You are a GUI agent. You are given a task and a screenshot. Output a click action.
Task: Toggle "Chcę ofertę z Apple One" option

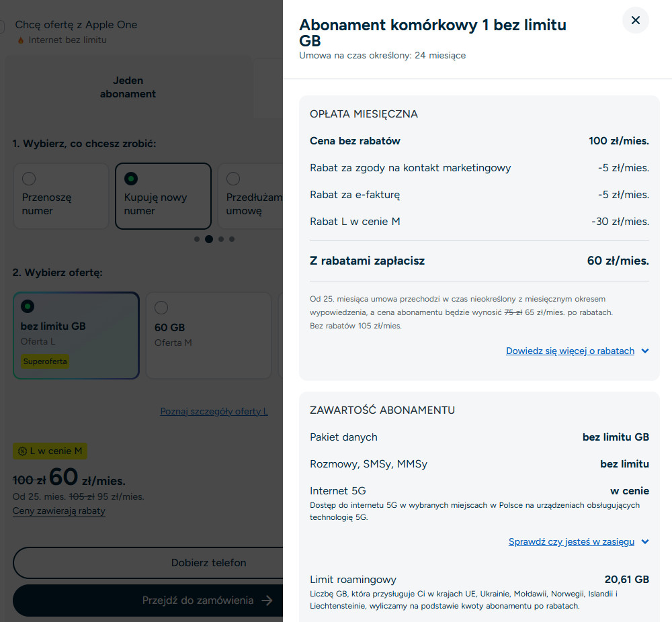(x=2, y=26)
